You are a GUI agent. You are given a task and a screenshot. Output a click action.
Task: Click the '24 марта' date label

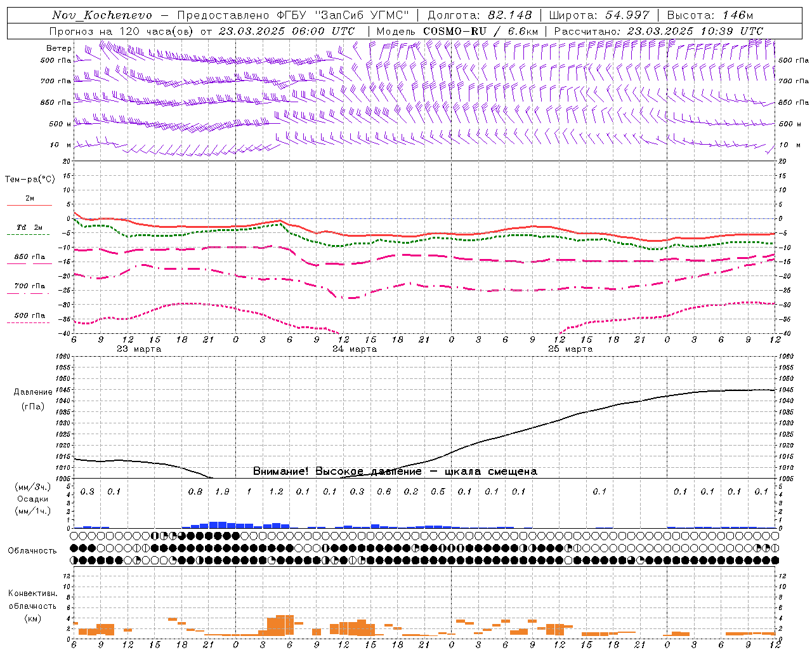click(355, 348)
